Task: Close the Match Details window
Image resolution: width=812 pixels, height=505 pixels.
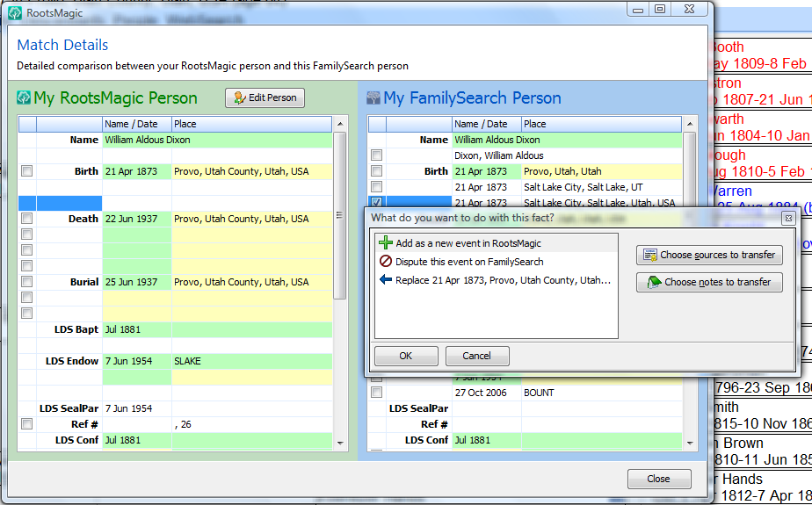Action: (659, 480)
